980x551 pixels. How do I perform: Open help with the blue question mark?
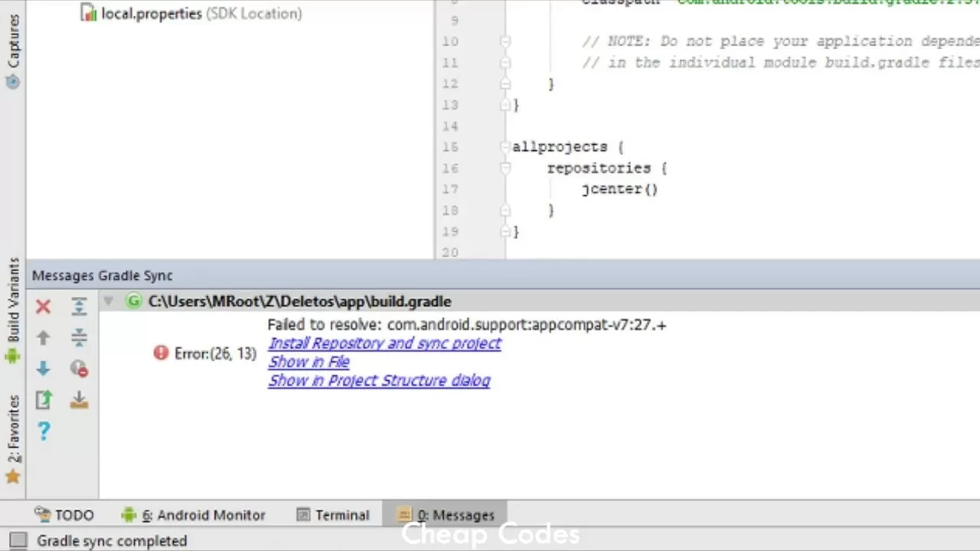[x=43, y=432]
